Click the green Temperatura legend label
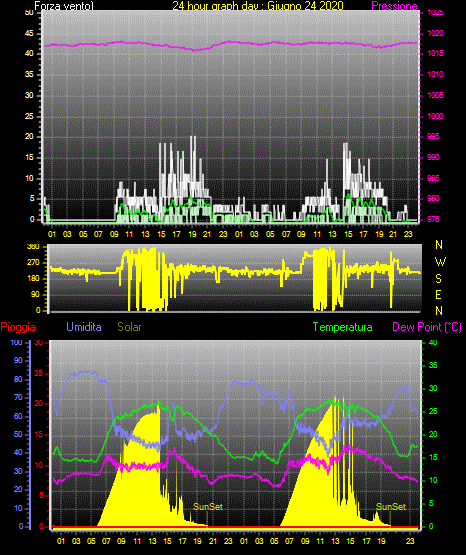 coord(343,327)
